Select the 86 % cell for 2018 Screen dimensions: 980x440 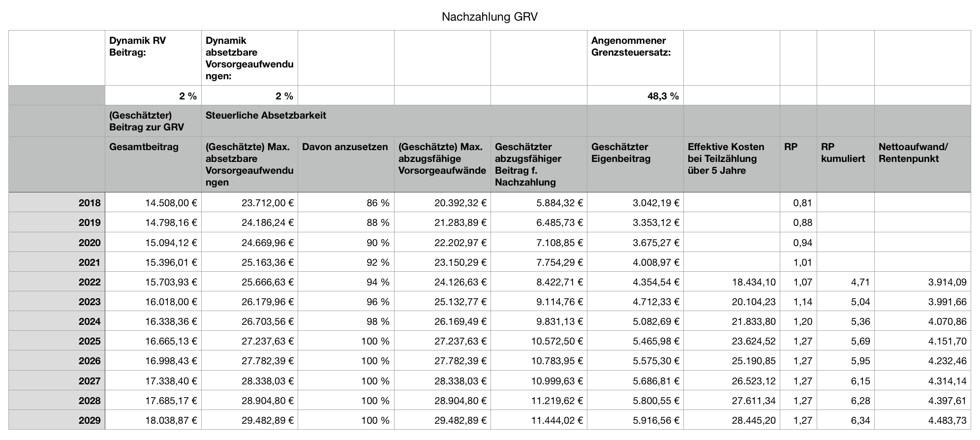coord(345,203)
